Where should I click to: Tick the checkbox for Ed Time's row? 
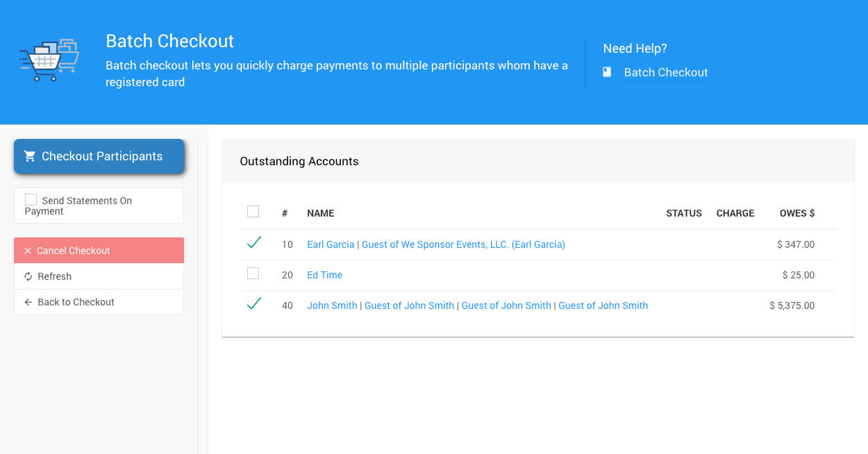pyautogui.click(x=253, y=274)
